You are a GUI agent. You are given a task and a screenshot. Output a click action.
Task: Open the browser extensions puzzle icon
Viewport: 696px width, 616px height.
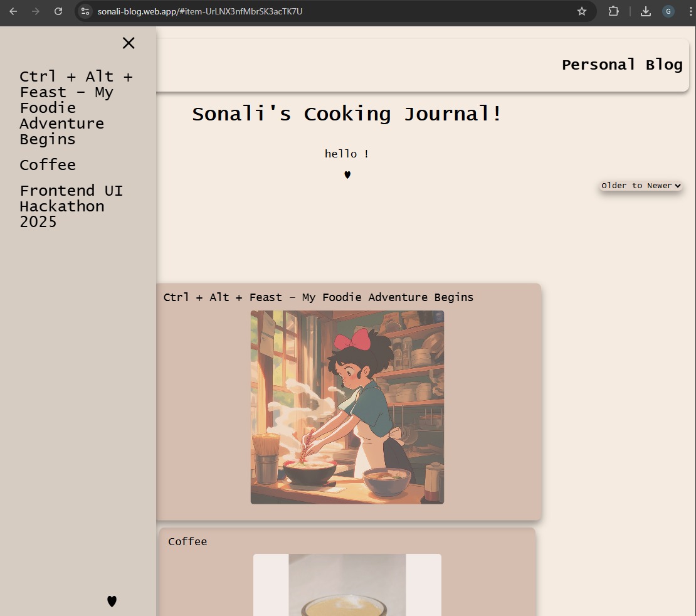613,11
